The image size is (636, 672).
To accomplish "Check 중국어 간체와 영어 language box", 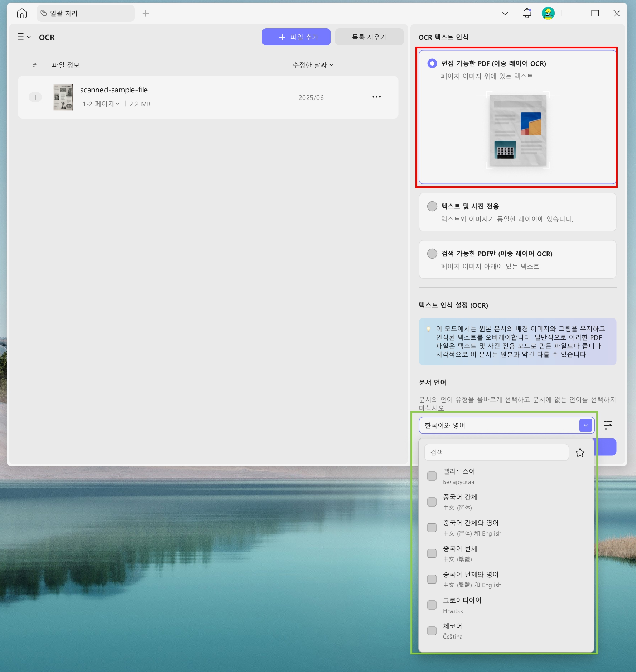I will [432, 528].
